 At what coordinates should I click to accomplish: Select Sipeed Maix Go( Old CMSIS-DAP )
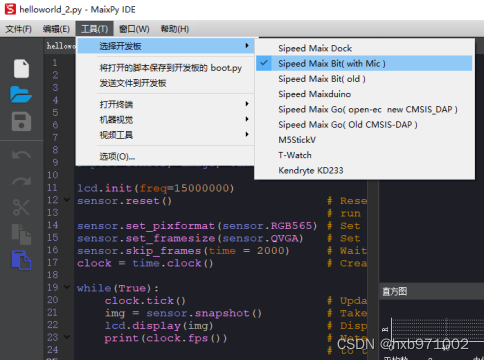pos(364,125)
